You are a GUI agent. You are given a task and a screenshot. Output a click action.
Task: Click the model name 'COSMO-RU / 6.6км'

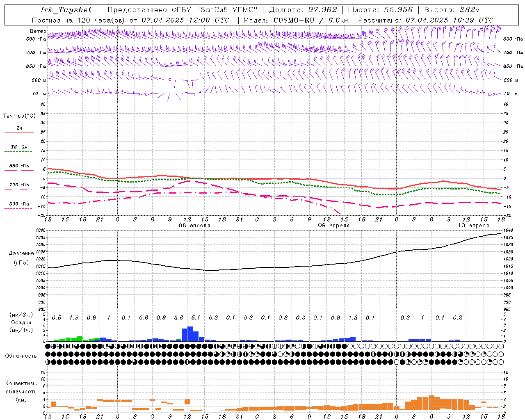point(310,20)
